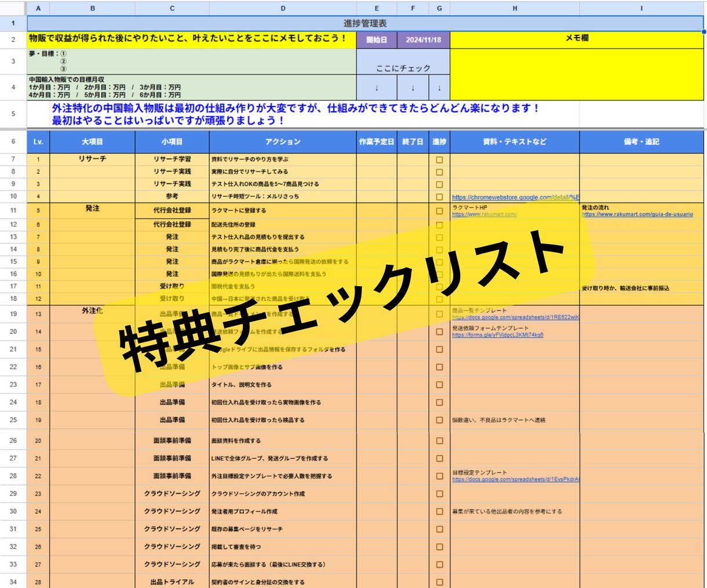Screen dimensions: 707x588
Task: Open 目標設定テンプレート docs.google.com link
Action: pos(515,480)
